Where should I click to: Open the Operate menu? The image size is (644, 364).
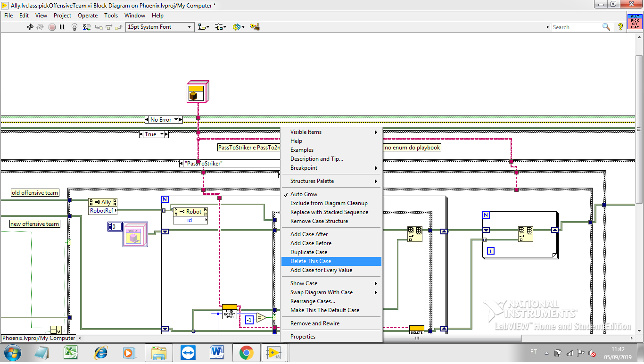pyautogui.click(x=88, y=16)
